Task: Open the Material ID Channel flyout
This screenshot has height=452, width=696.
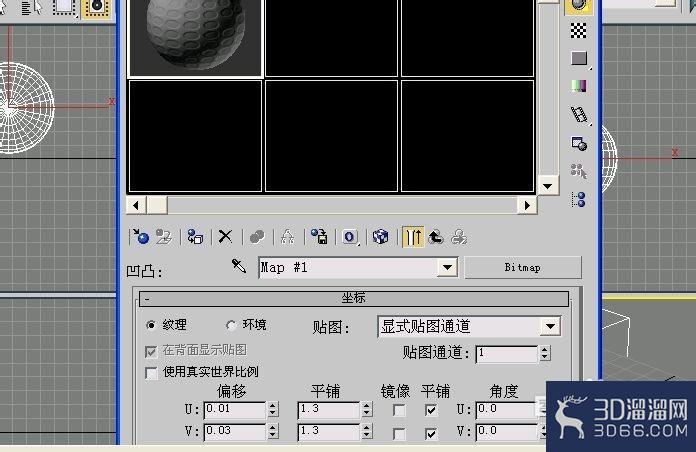Action: pyautogui.click(x=350, y=237)
